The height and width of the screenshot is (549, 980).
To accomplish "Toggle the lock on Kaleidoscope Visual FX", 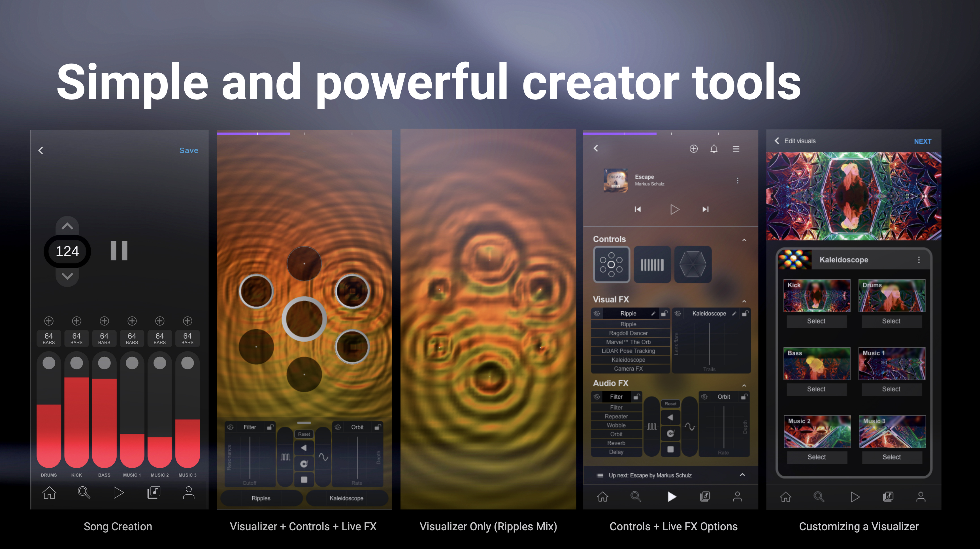I will 745,314.
